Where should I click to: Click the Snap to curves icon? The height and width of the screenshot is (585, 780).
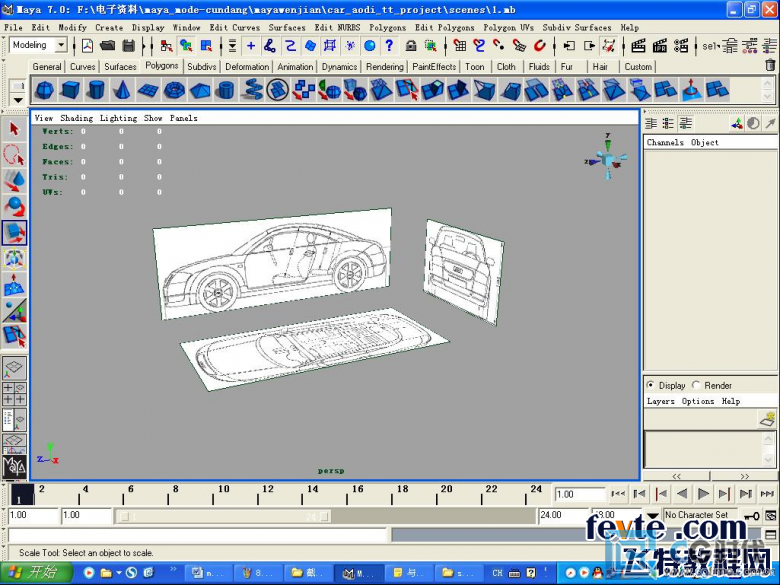[479, 46]
